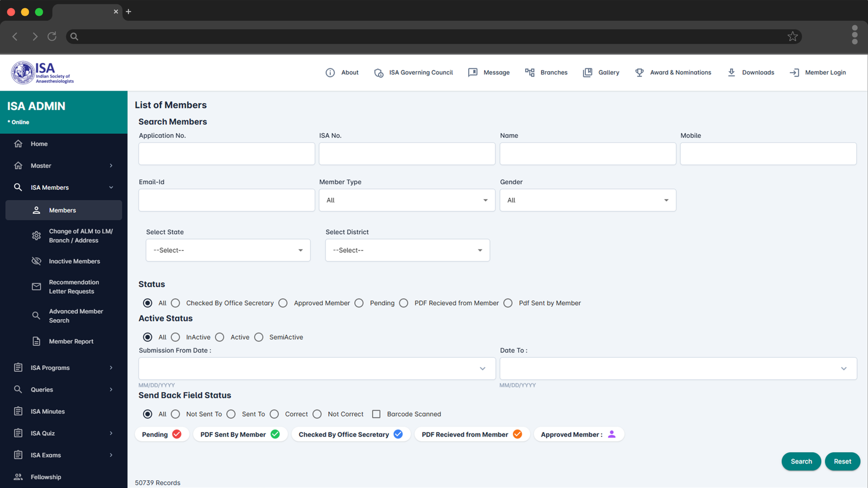This screenshot has width=868, height=488.
Task: Select Pdf Sent by Member radio
Action: click(508, 303)
